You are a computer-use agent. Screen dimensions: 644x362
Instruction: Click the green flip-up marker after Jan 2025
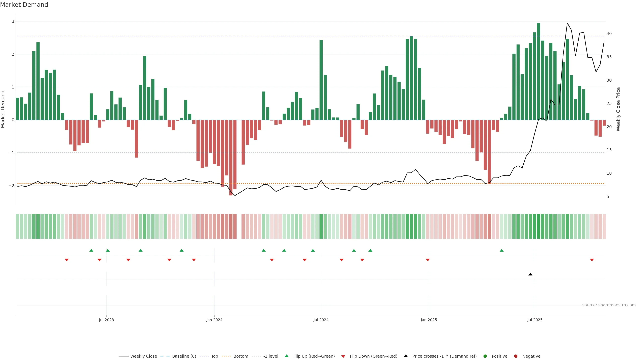501,250
